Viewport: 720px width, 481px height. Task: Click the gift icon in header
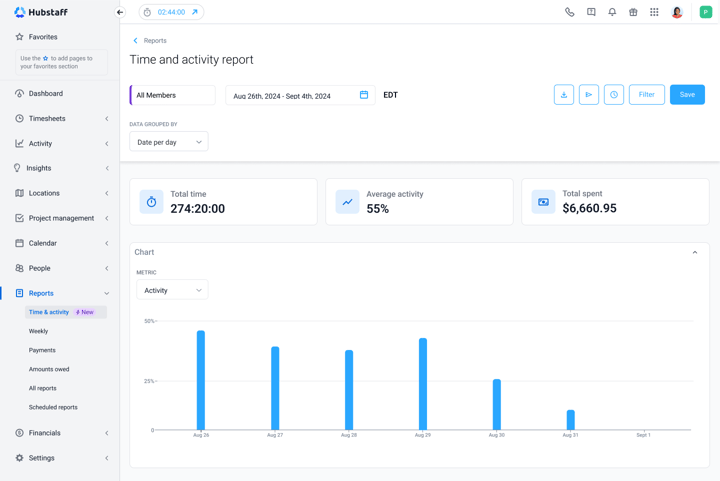pyautogui.click(x=633, y=12)
